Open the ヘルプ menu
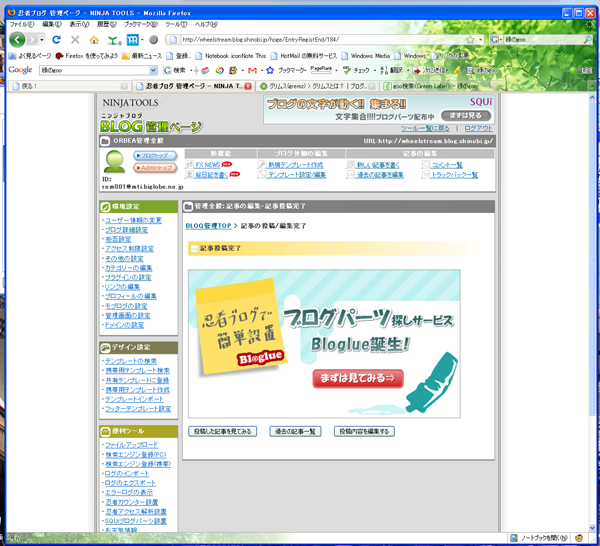This screenshot has width=600, height=546. pyautogui.click(x=206, y=24)
